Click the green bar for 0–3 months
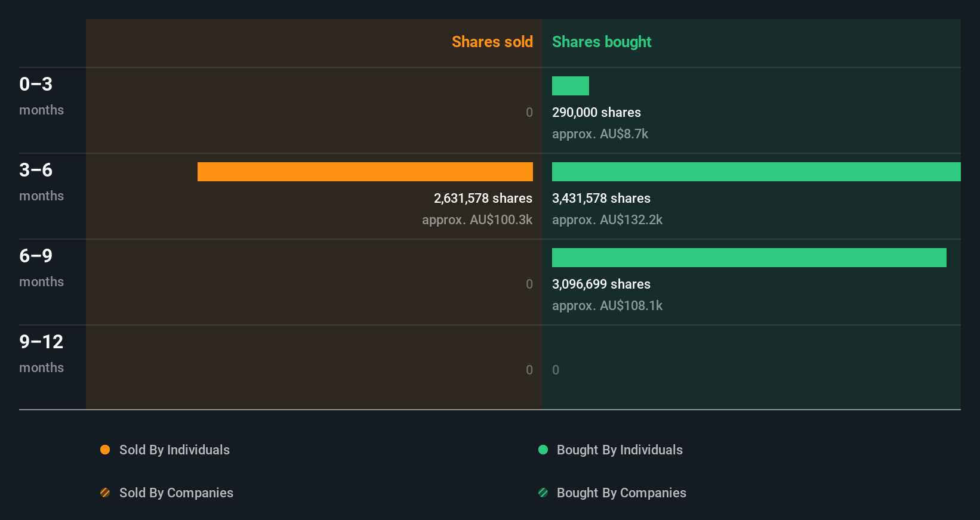The width and height of the screenshot is (980, 520). click(571, 86)
